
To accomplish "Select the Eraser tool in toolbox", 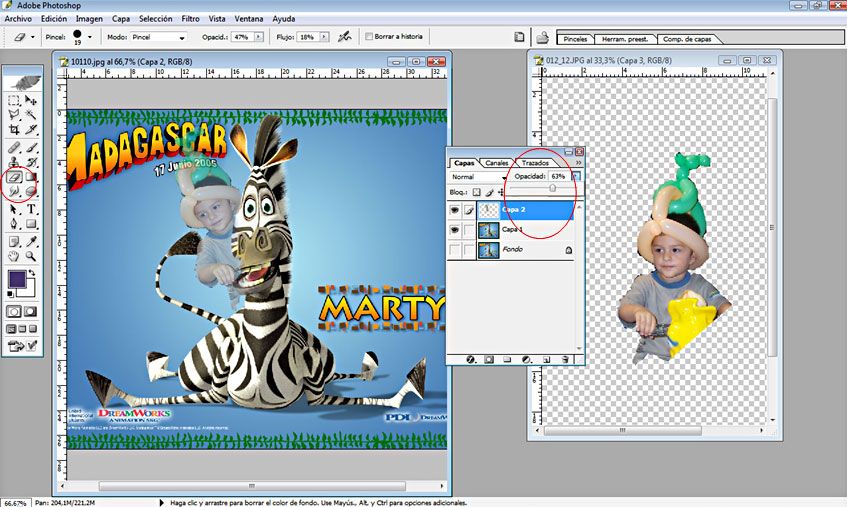I will tap(14, 177).
